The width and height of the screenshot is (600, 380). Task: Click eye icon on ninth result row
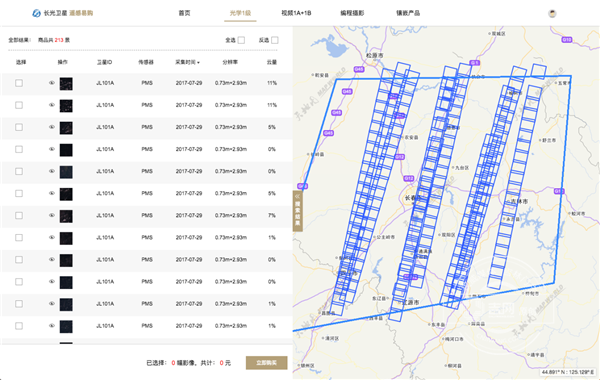[52, 259]
